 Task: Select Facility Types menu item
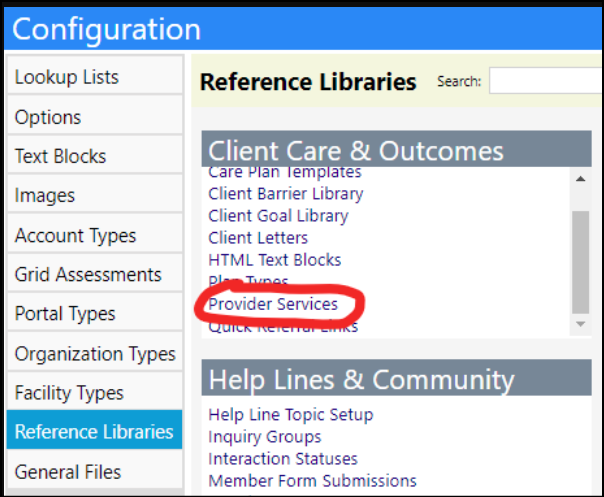point(95,391)
